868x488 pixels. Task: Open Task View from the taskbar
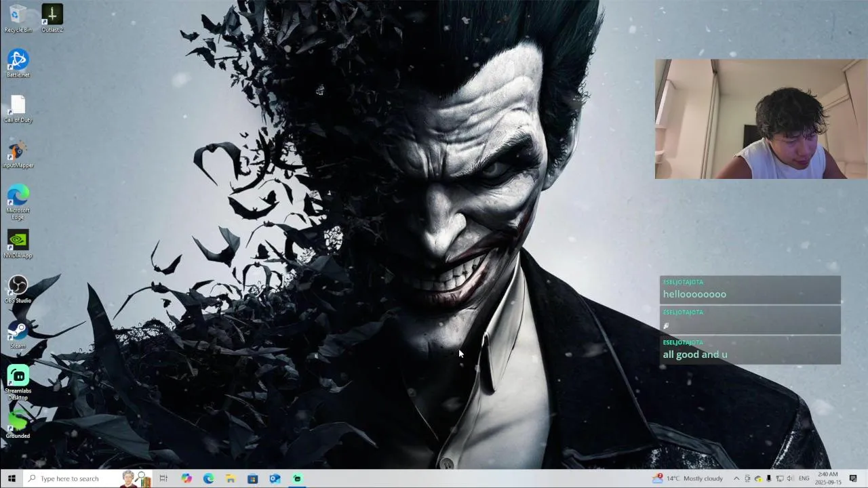pyautogui.click(x=163, y=479)
